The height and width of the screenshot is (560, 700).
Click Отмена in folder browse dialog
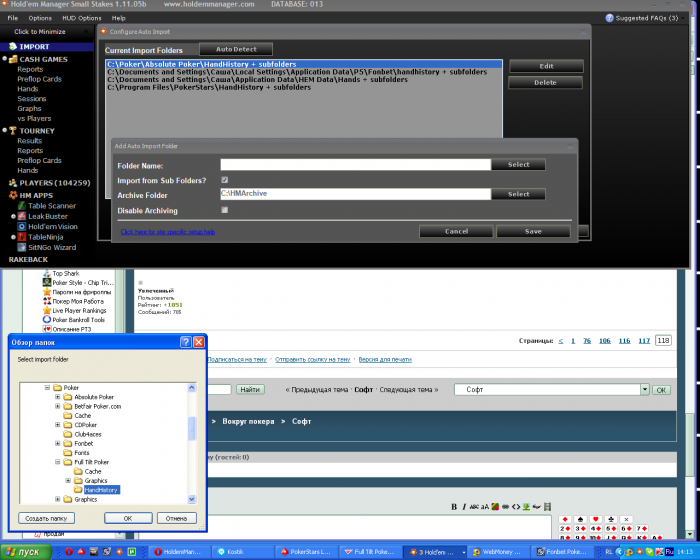pos(176,518)
